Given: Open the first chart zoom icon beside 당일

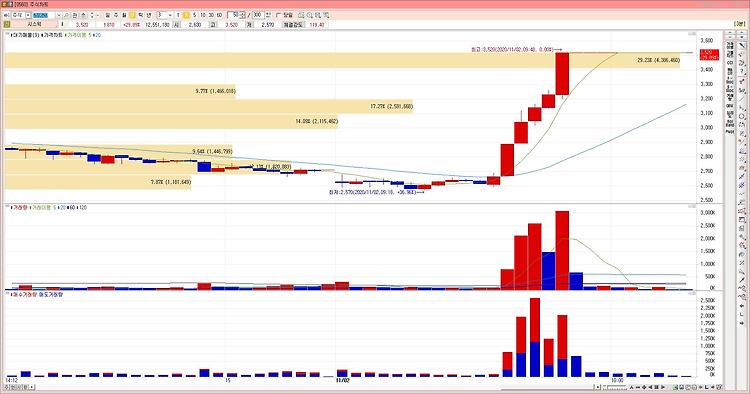Looking at the screenshot, I should 301,15.
